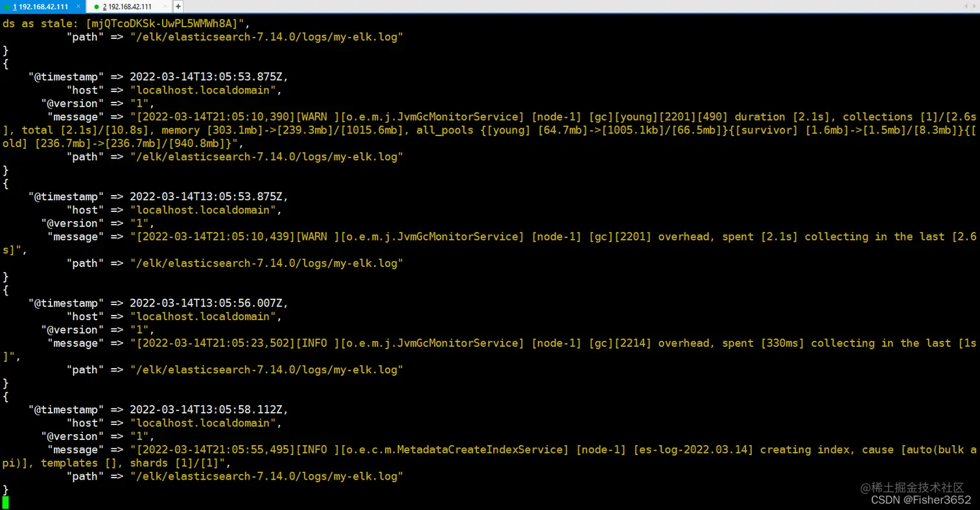Screen dimensions: 980x510
Task: Click the index name [es-log-2022.03.14]
Action: pyautogui.click(x=694, y=450)
